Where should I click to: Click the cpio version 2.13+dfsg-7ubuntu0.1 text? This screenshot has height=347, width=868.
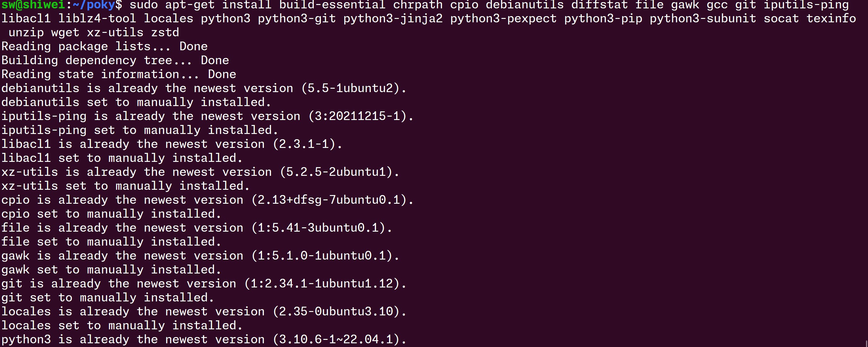[329, 200]
